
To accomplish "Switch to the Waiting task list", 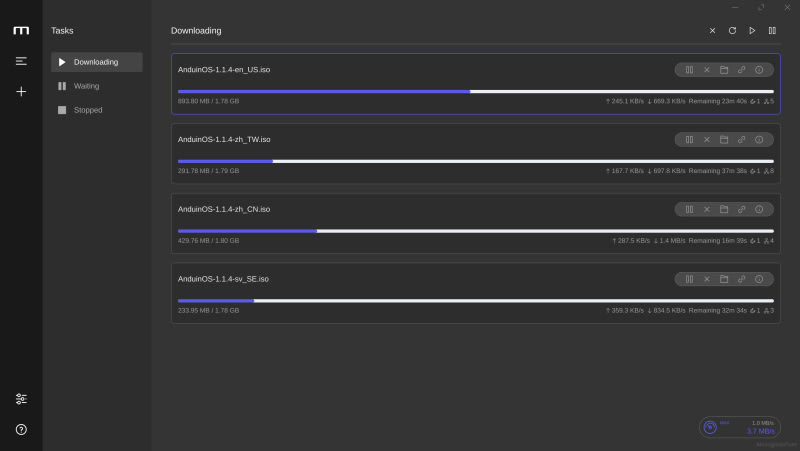I will (x=96, y=86).
